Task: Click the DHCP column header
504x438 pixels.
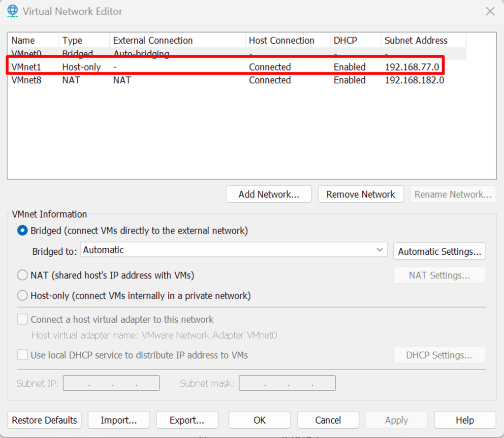Action: (x=355, y=40)
